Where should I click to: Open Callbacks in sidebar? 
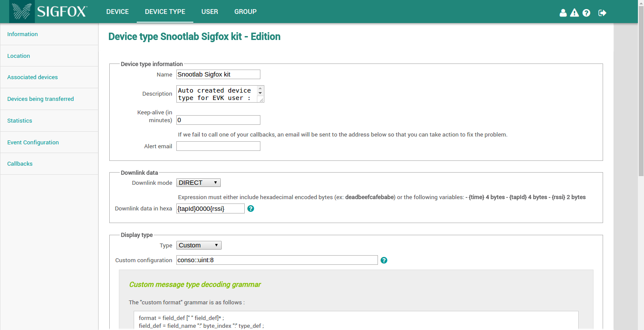(49, 164)
